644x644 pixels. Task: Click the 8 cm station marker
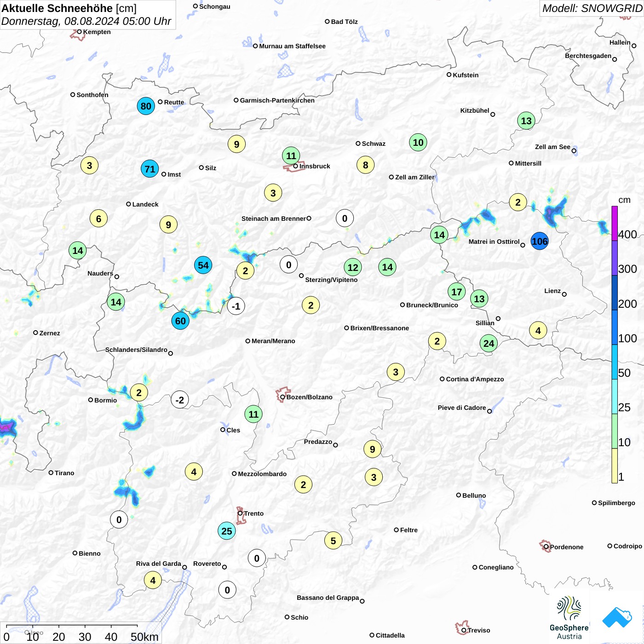click(366, 165)
